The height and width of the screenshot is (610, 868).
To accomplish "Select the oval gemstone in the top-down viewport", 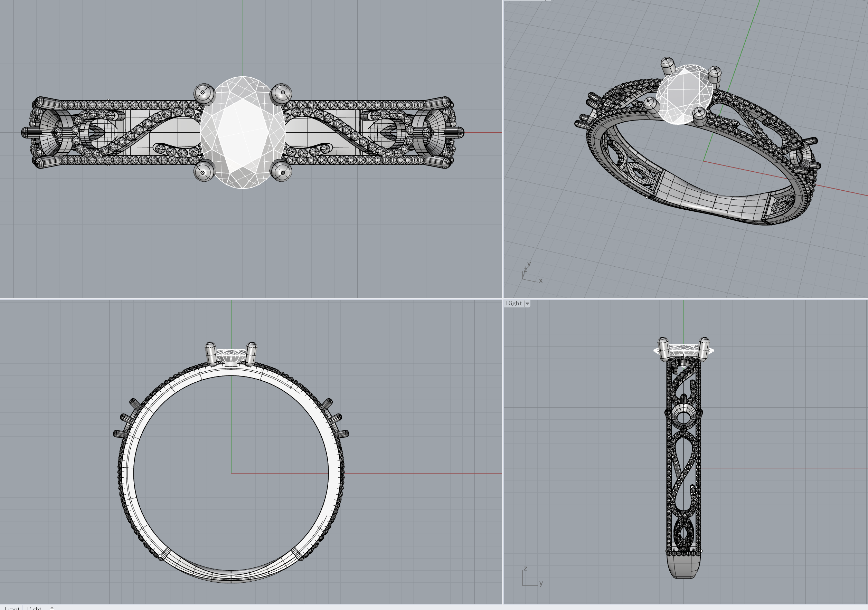I will [x=242, y=132].
